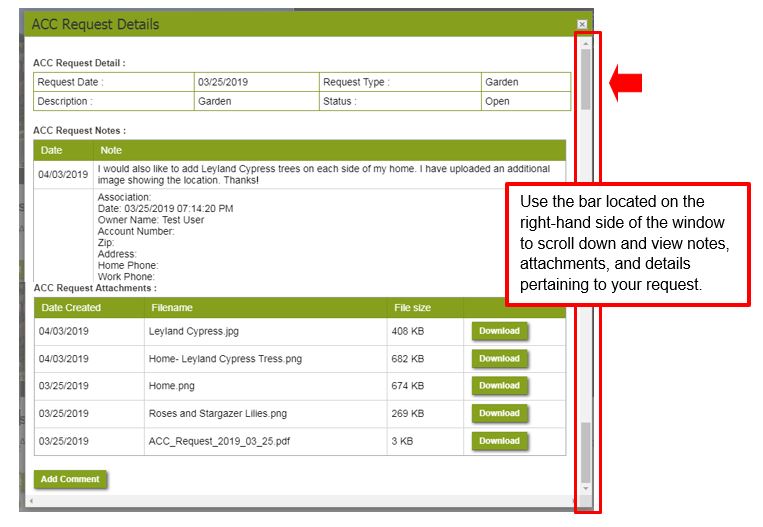The image size is (763, 527).
Task: Click the File size column header
Action: click(x=414, y=308)
